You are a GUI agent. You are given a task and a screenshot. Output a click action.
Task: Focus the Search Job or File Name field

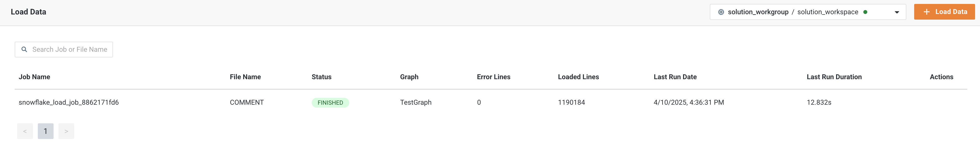pyautogui.click(x=64, y=49)
